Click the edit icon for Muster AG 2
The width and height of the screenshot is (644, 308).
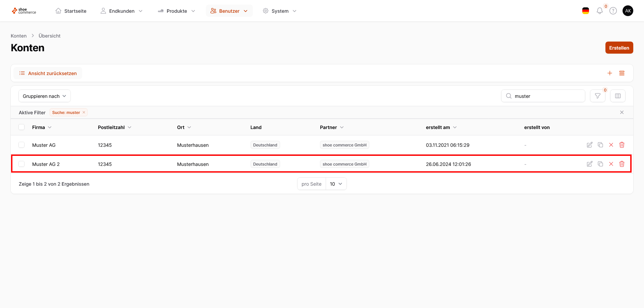tap(589, 164)
